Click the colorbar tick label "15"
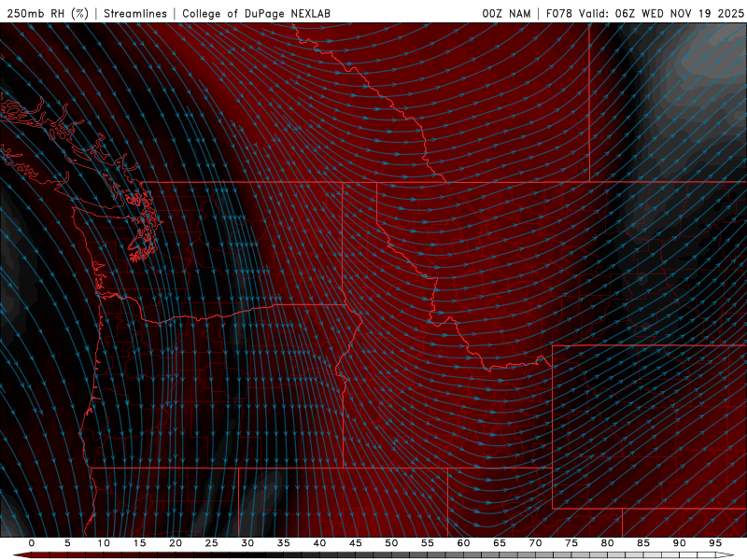Image resolution: width=747 pixels, height=560 pixels. (139, 543)
